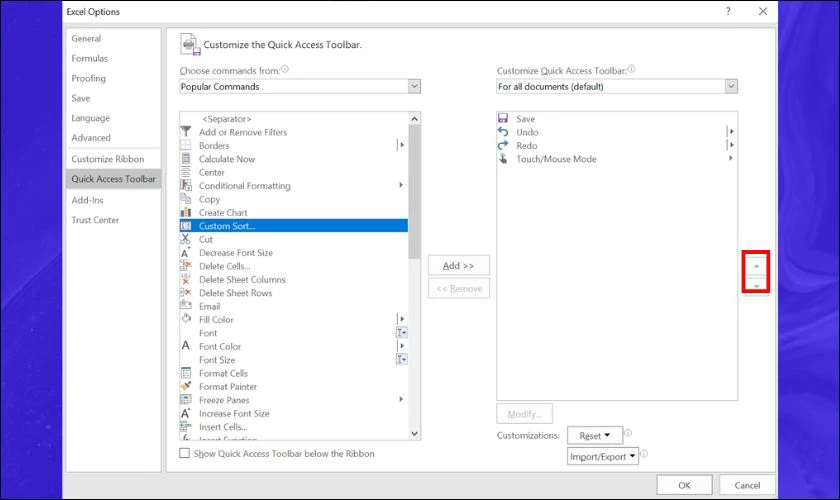The width and height of the screenshot is (840, 500).
Task: Click the Format Cells icon
Action: click(x=186, y=373)
